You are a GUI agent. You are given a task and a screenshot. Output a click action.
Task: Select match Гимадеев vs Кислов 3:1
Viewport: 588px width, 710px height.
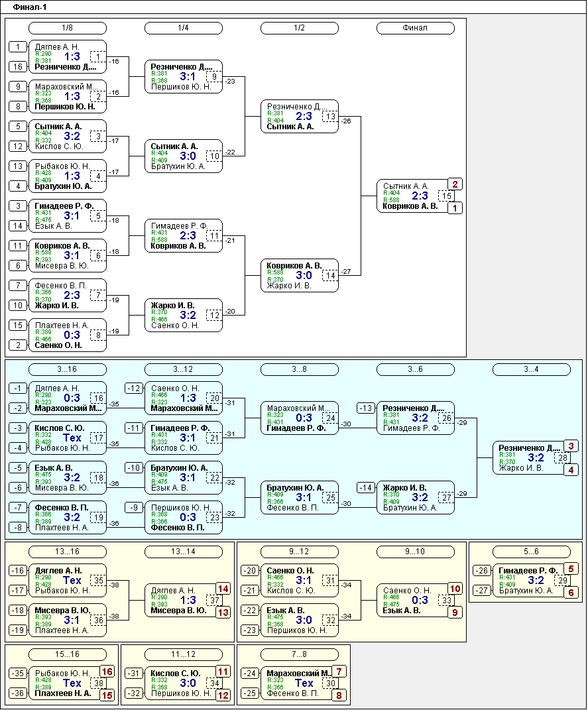(184, 438)
